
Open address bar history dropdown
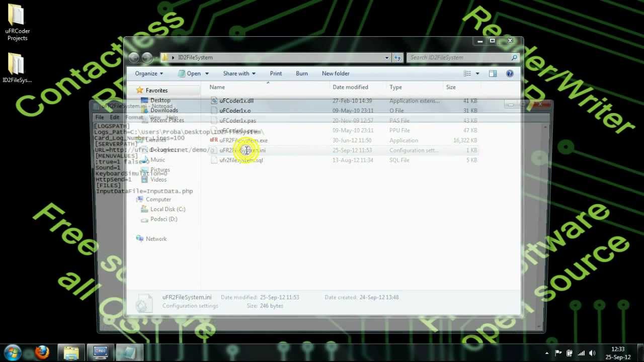[387, 57]
